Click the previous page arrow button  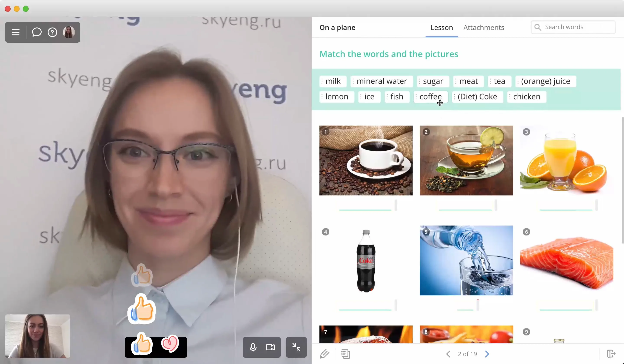click(448, 354)
